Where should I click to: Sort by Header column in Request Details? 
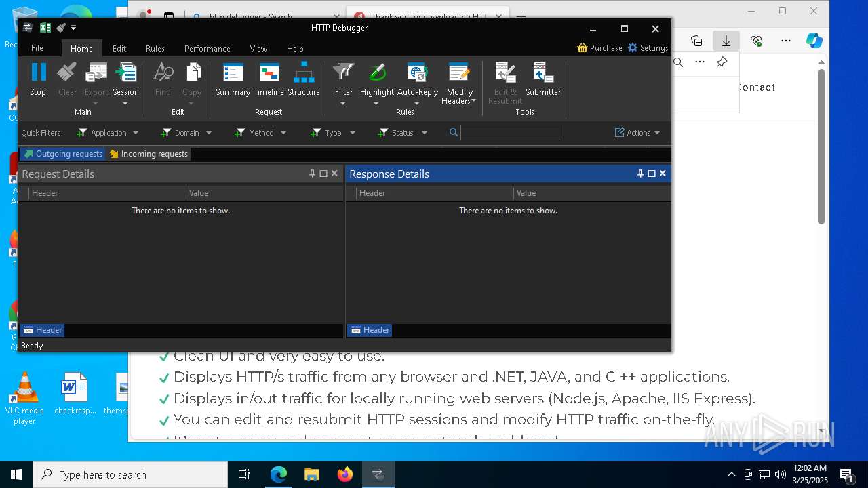pos(107,193)
